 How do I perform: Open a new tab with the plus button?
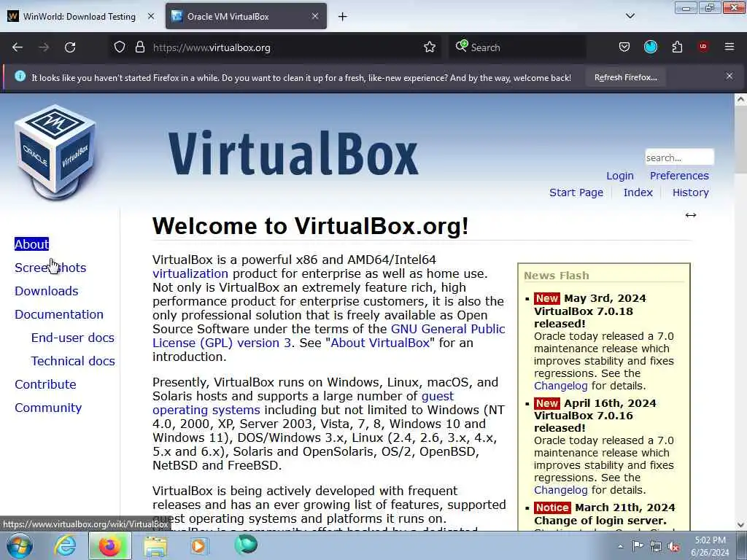tap(343, 17)
